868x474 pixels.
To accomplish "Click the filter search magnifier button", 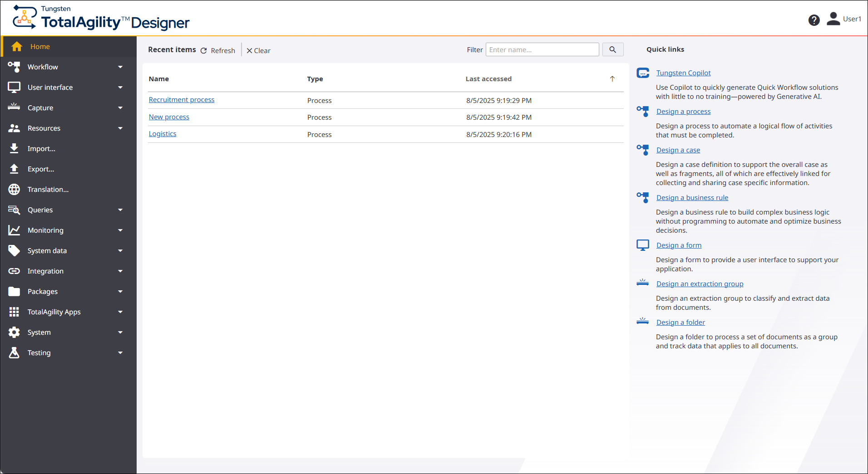I will [612, 50].
